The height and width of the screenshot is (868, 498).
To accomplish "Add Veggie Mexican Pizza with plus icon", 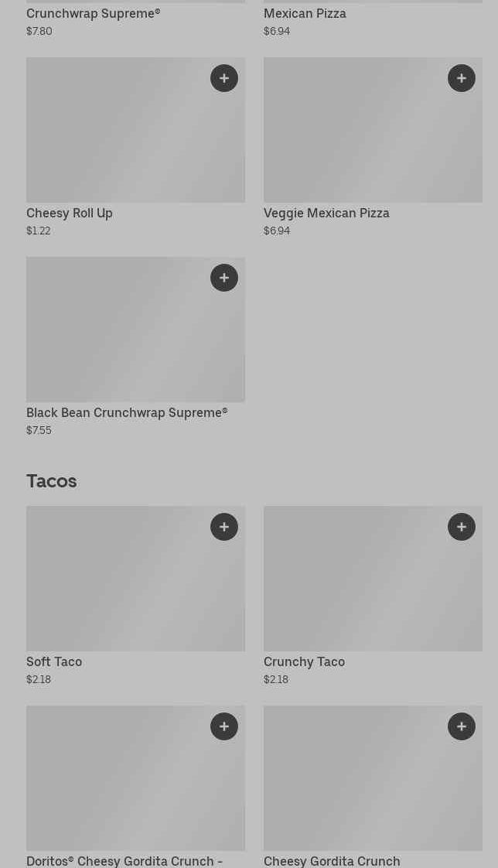I will point(462,78).
